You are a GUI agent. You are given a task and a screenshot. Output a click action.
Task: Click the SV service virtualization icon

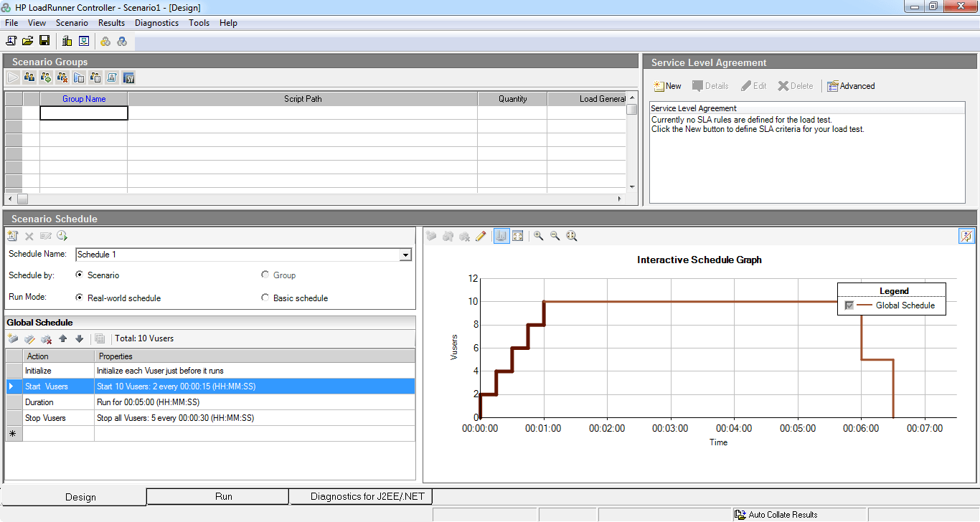[x=128, y=77]
